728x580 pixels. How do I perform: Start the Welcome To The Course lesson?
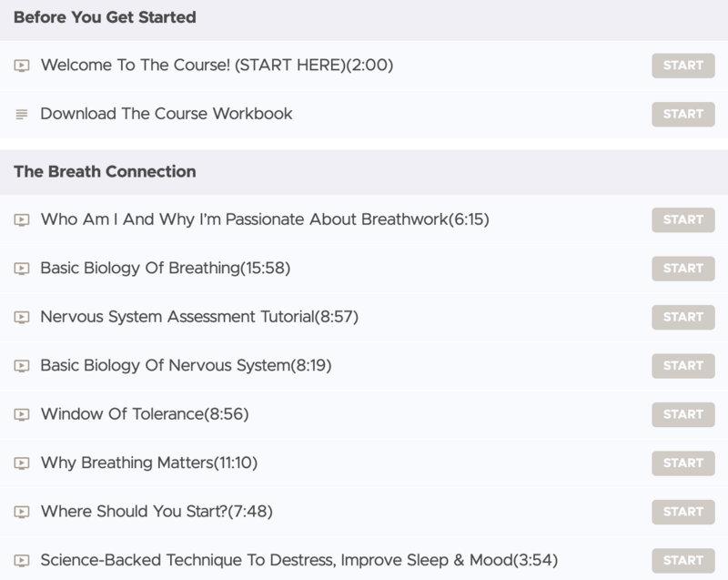(683, 66)
